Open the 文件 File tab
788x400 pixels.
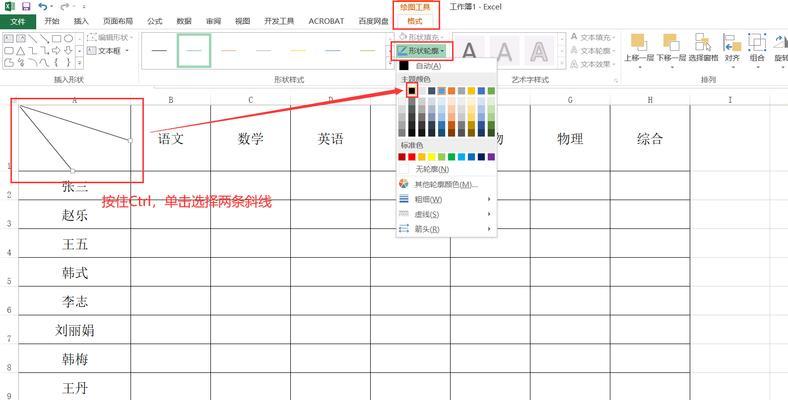click(x=18, y=22)
